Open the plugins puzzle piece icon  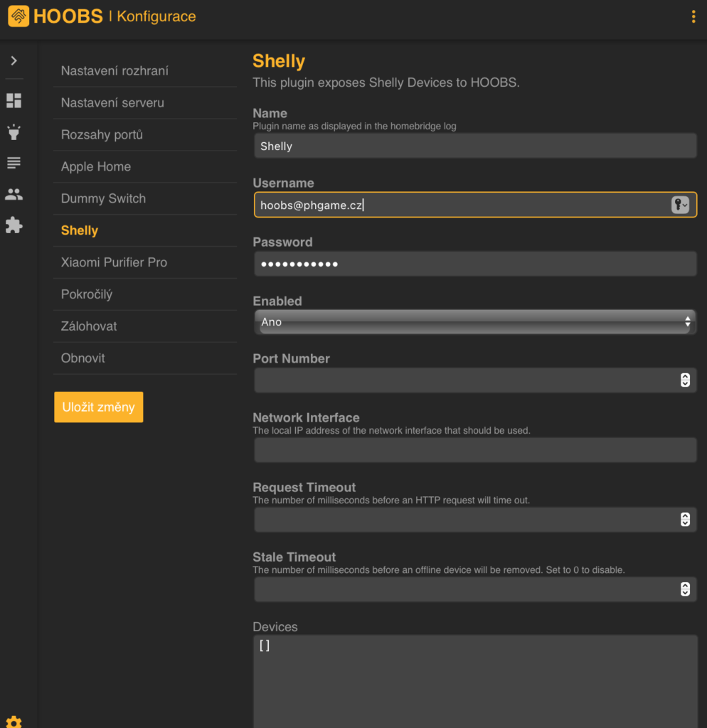click(x=14, y=225)
